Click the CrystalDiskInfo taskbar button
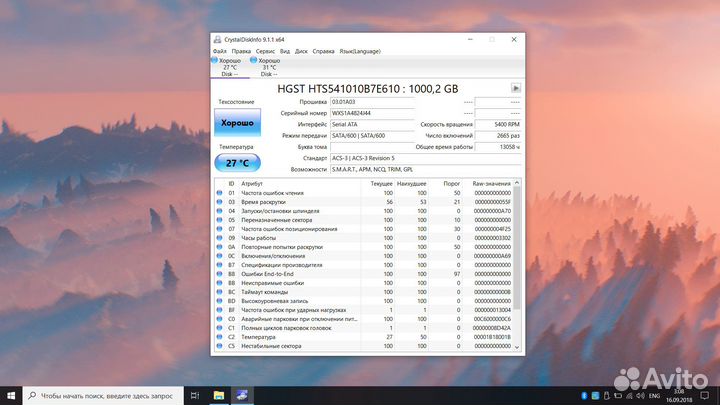 click(242, 395)
